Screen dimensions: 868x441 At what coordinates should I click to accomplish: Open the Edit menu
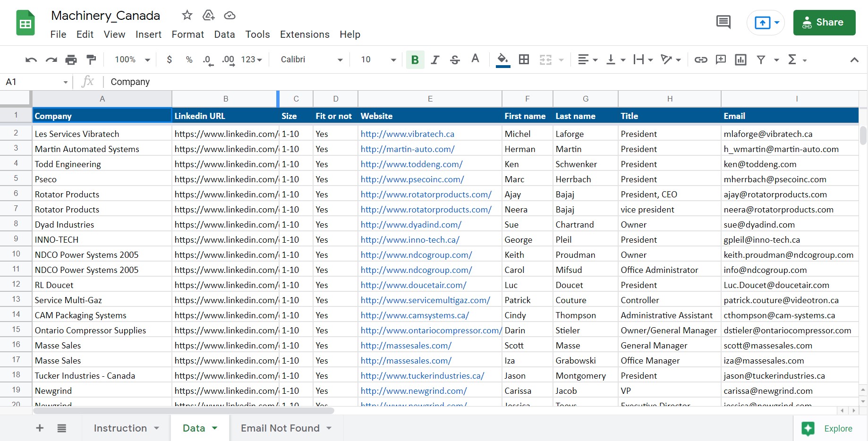pos(85,34)
